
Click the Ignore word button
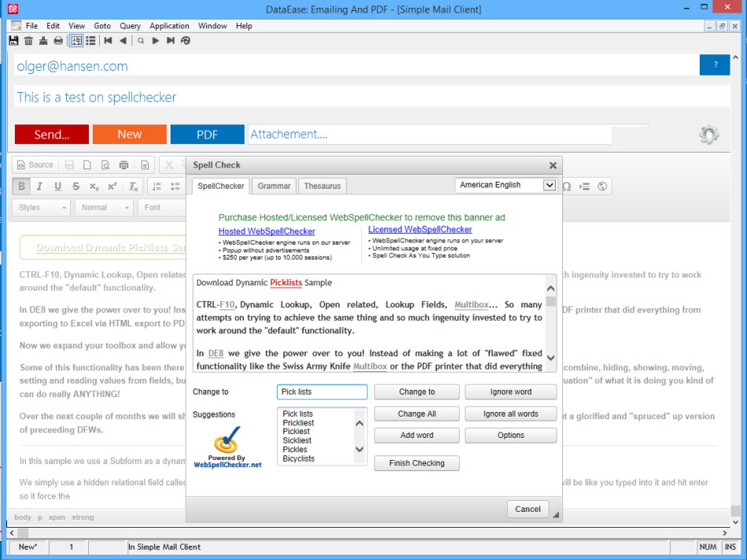coord(510,392)
